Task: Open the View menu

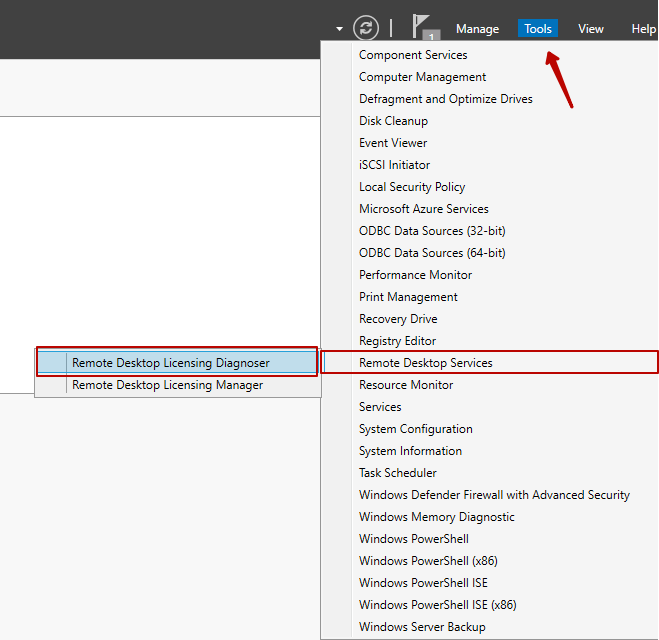Action: pyautogui.click(x=591, y=29)
